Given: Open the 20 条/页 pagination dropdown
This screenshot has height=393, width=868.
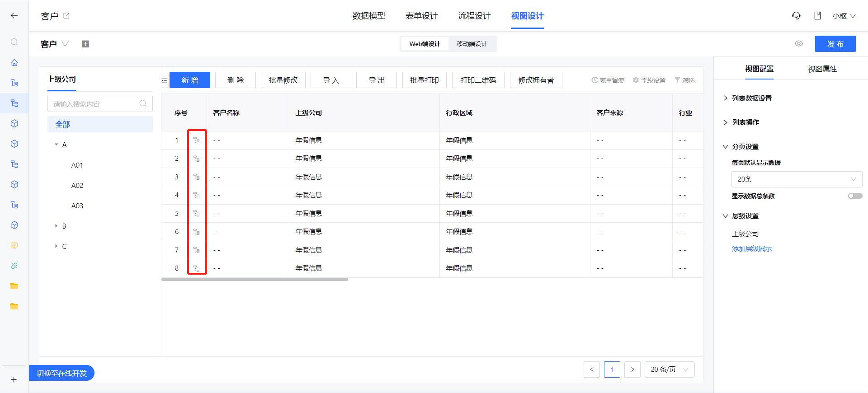Looking at the screenshot, I should click(x=670, y=370).
